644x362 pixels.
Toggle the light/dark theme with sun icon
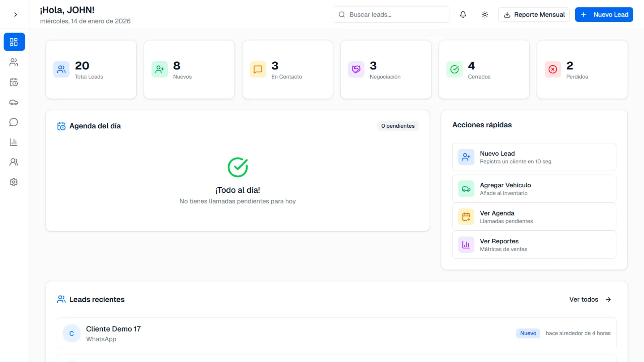click(485, 14)
